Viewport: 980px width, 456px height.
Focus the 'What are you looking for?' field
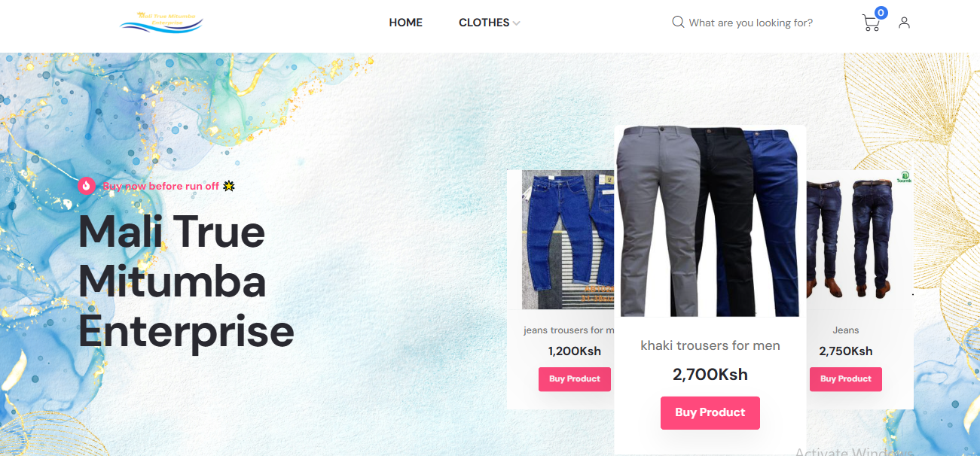[x=751, y=23]
